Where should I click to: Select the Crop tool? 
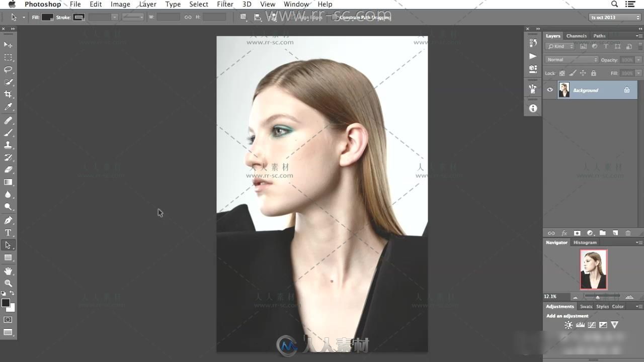point(8,94)
